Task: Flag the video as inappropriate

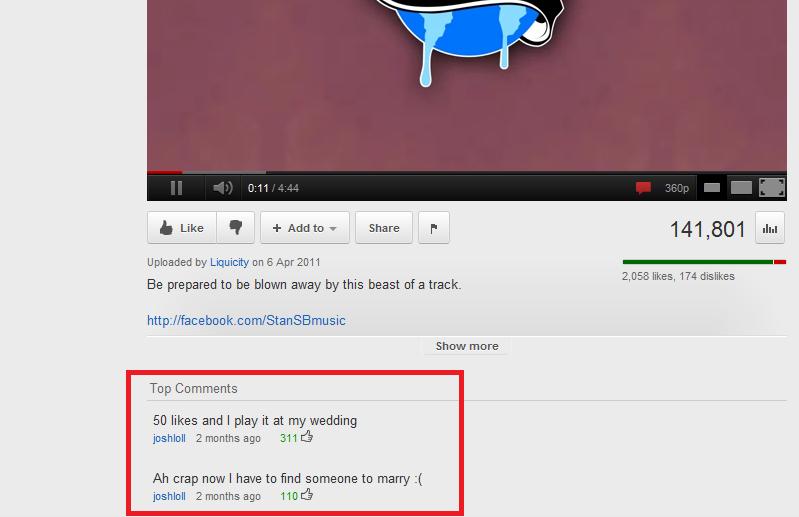Action: (x=434, y=228)
